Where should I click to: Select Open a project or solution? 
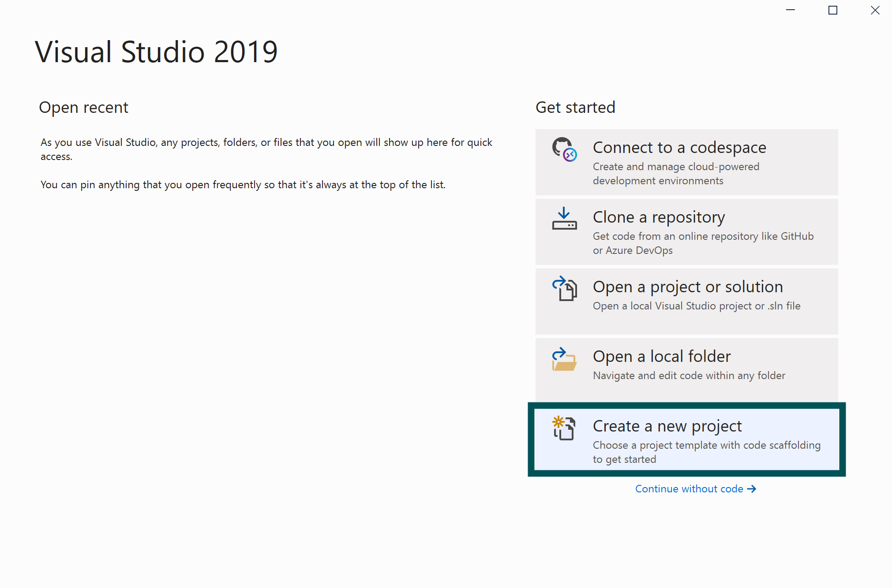tap(686, 301)
